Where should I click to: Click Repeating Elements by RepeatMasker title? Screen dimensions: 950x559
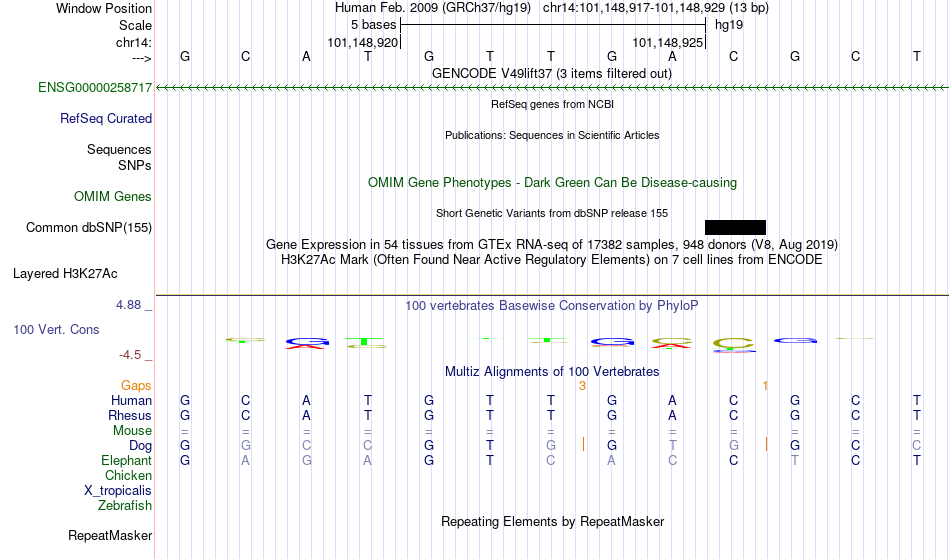(x=553, y=522)
